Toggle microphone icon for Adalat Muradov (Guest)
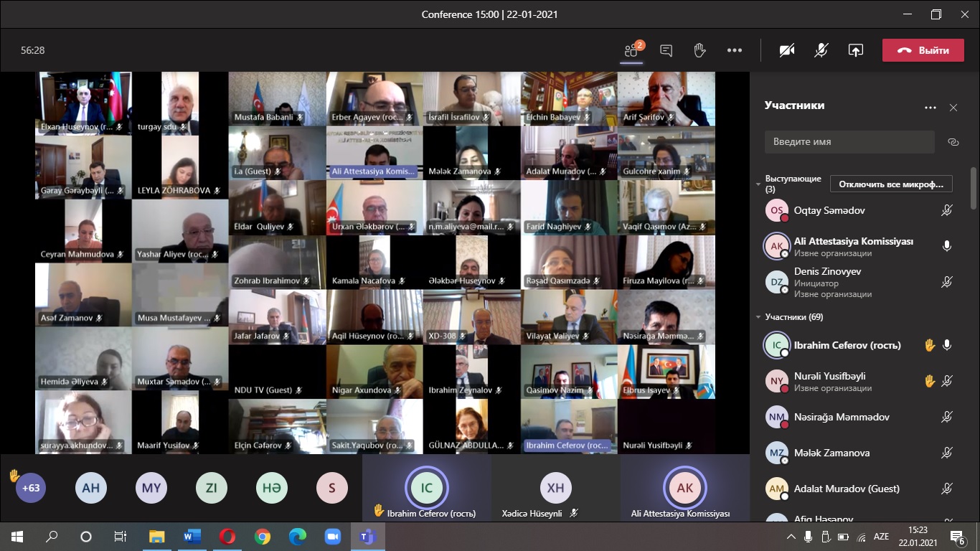The image size is (980, 551). click(x=947, y=489)
